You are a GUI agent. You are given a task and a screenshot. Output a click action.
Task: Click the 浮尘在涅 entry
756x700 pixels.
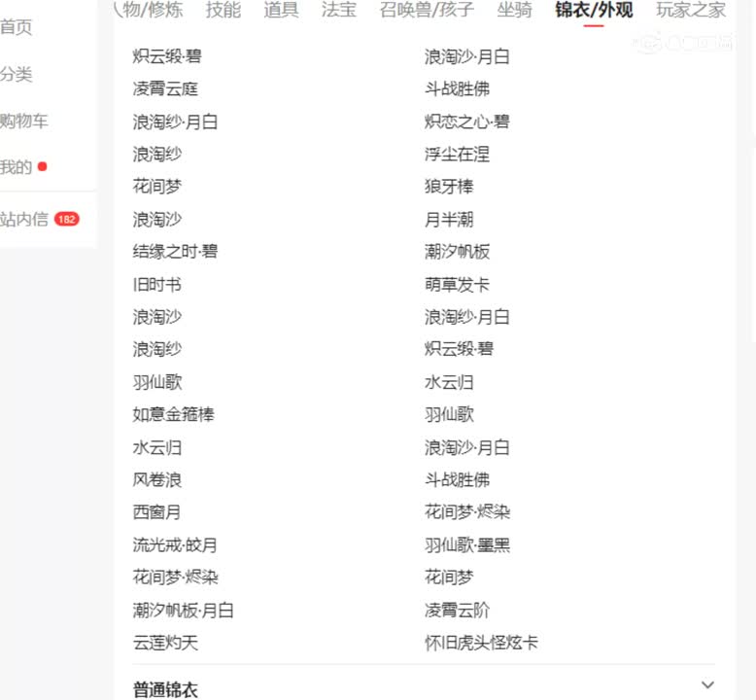click(x=457, y=154)
